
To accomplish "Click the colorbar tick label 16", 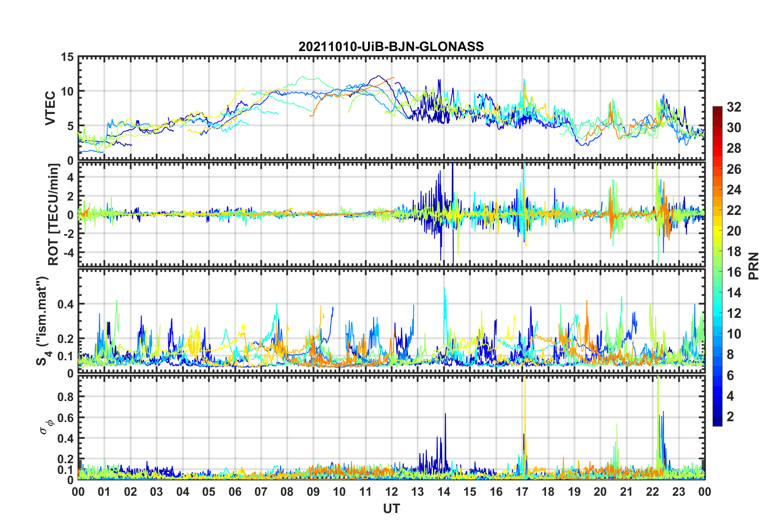I will (x=734, y=272).
